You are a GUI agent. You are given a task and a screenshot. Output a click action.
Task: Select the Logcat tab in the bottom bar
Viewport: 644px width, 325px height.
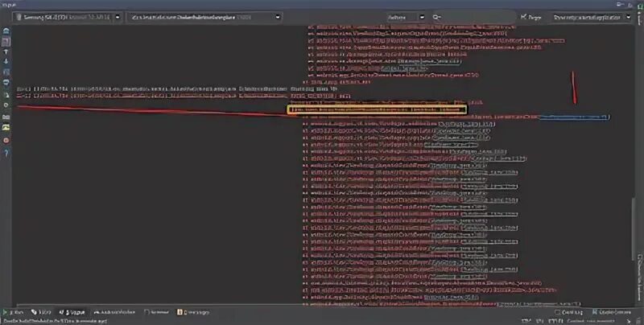click(x=72, y=312)
